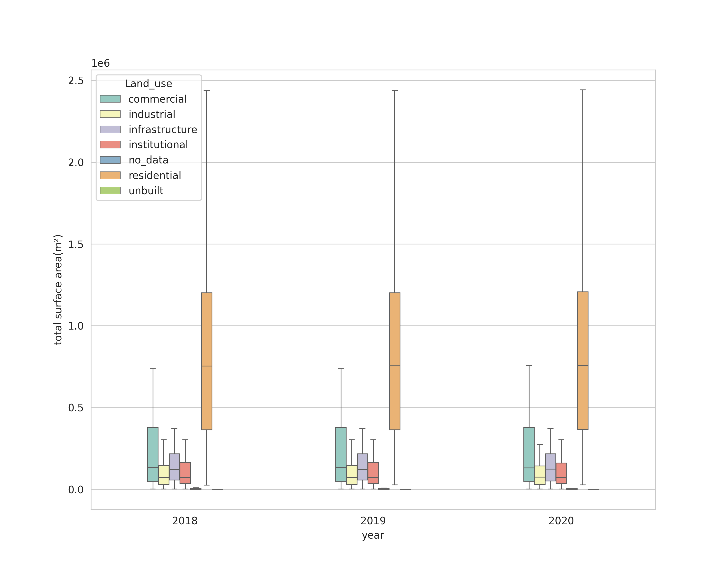This screenshot has height=582, width=728.
Task: Click the 2020 institutional red box
Action: pyautogui.click(x=561, y=471)
